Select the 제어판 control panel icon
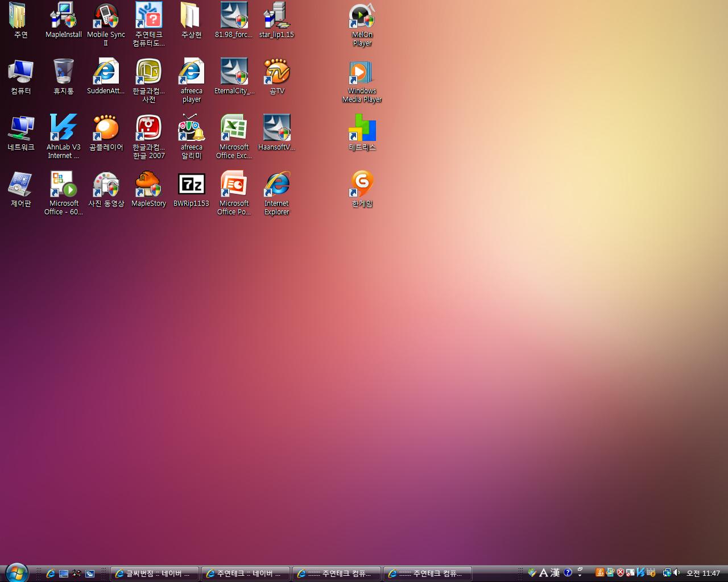This screenshot has height=582, width=728. coord(20,189)
